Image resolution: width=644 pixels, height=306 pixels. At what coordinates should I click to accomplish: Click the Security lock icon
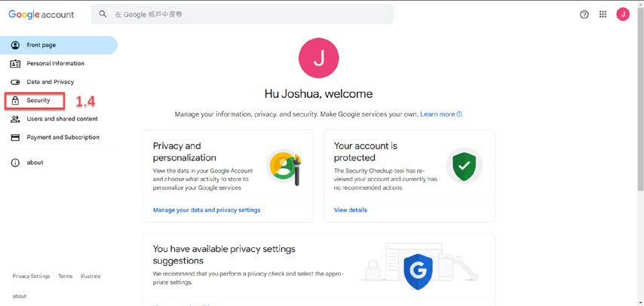(x=15, y=101)
